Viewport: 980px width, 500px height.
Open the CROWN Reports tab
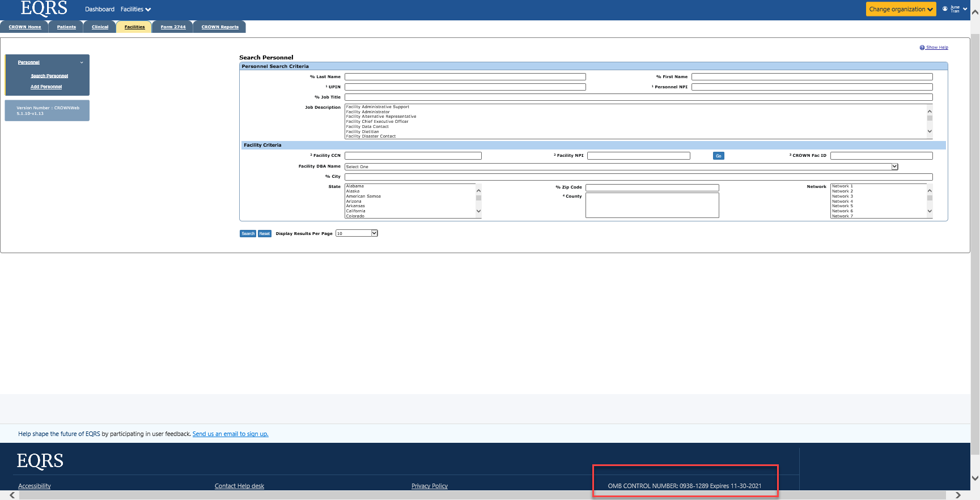coord(220,27)
